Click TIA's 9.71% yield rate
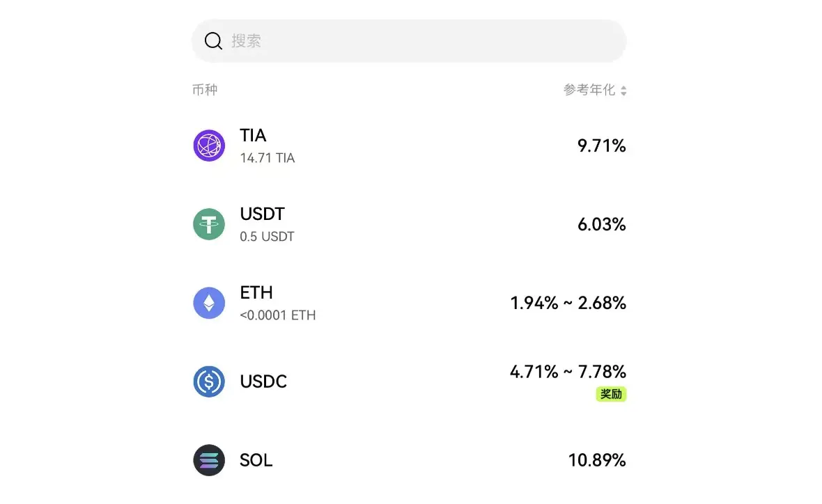822x504 pixels. [x=601, y=145]
